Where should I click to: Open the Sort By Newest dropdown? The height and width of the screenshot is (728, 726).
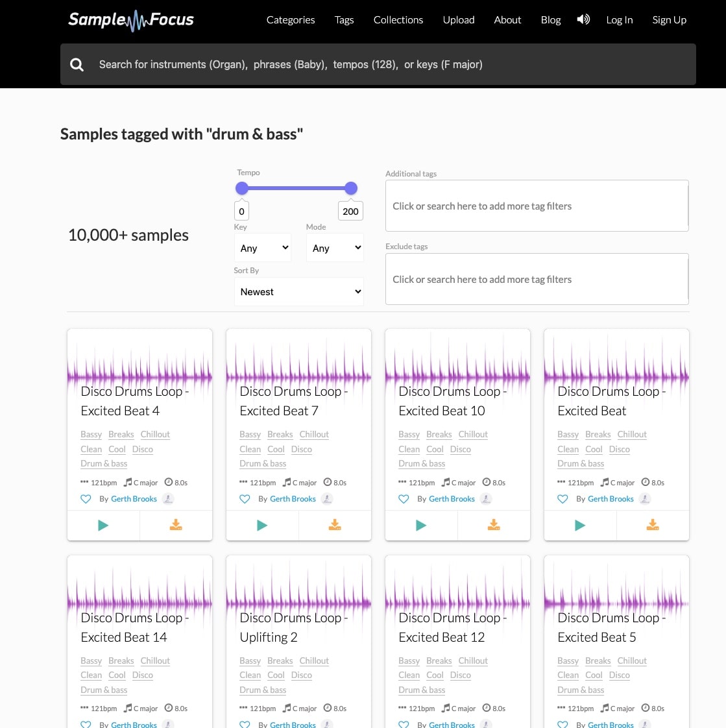298,292
